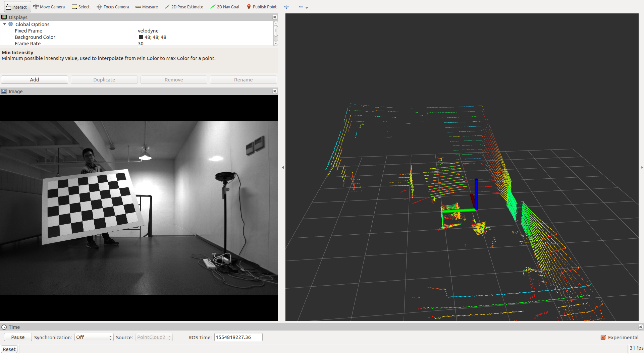Select the Frame Rate property row

(x=137, y=43)
